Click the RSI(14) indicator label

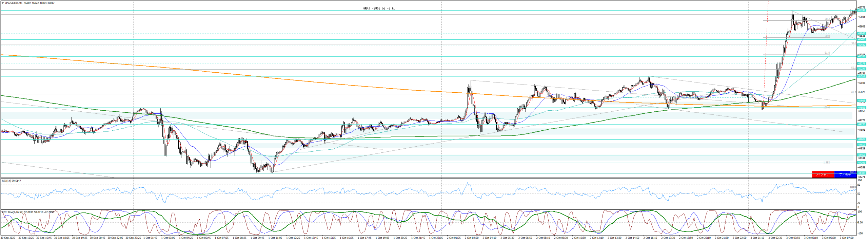[11, 181]
